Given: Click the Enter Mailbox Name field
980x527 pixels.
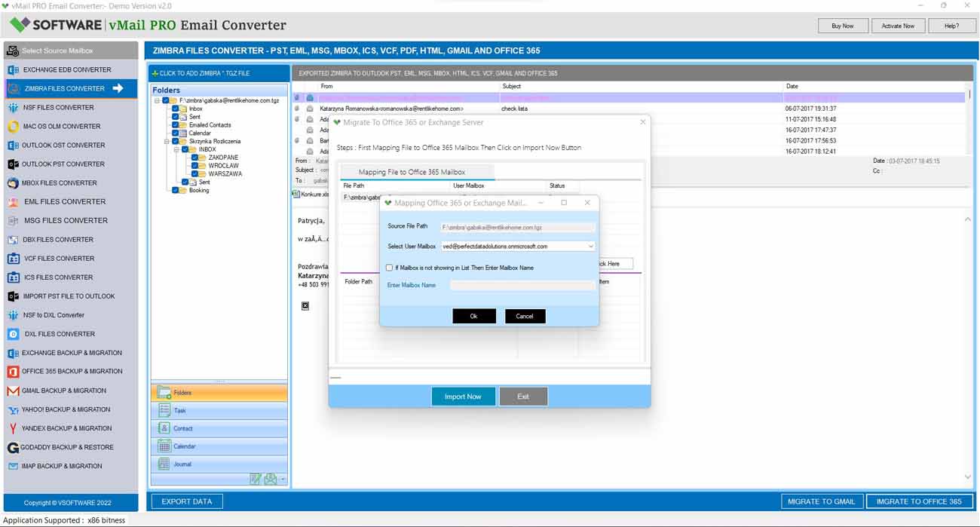Looking at the screenshot, I should point(522,285).
